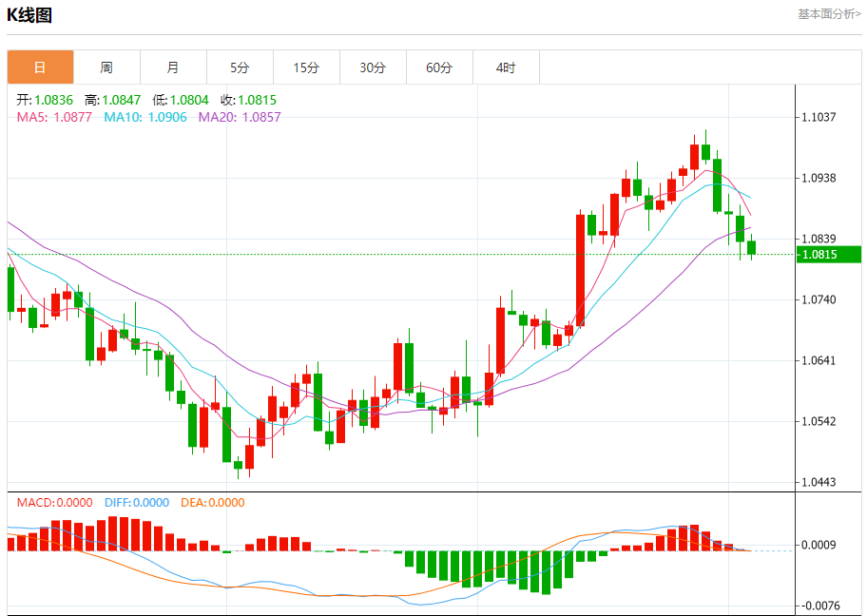
Task: Click the 高:1.0847 high value
Action: pyautogui.click(x=113, y=100)
